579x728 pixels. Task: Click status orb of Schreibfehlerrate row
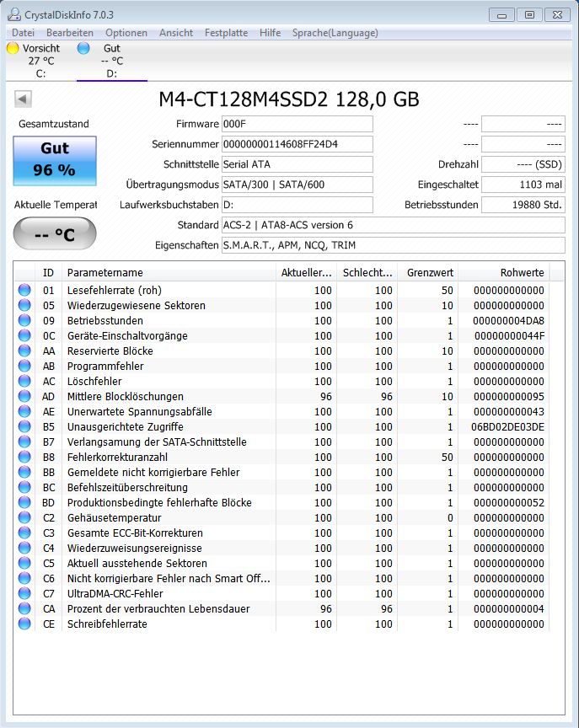point(24,624)
